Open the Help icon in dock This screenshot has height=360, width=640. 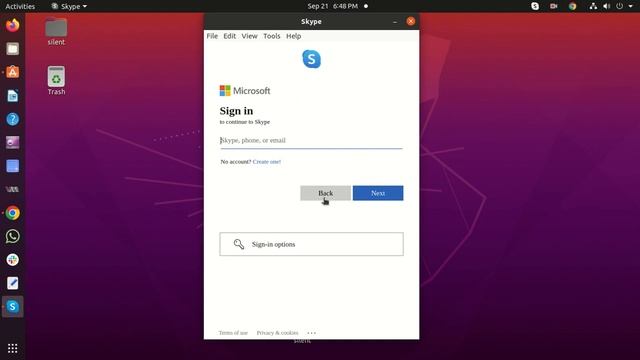click(13, 119)
